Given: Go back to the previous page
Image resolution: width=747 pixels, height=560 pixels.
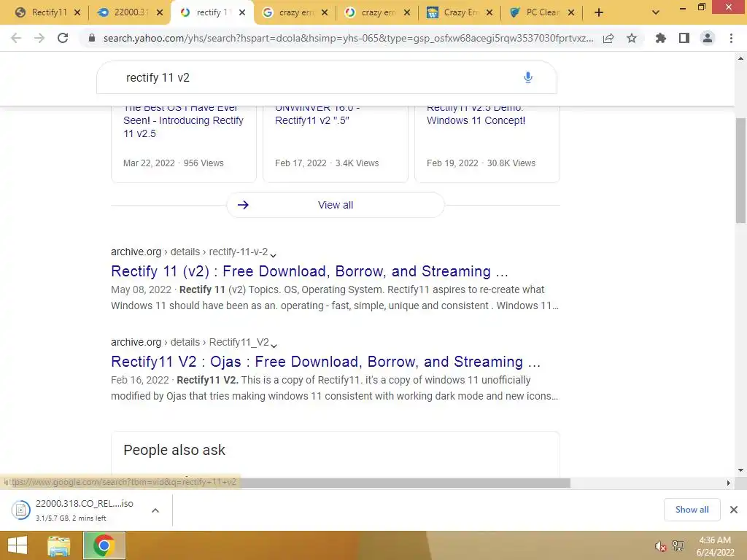Looking at the screenshot, I should (16, 38).
